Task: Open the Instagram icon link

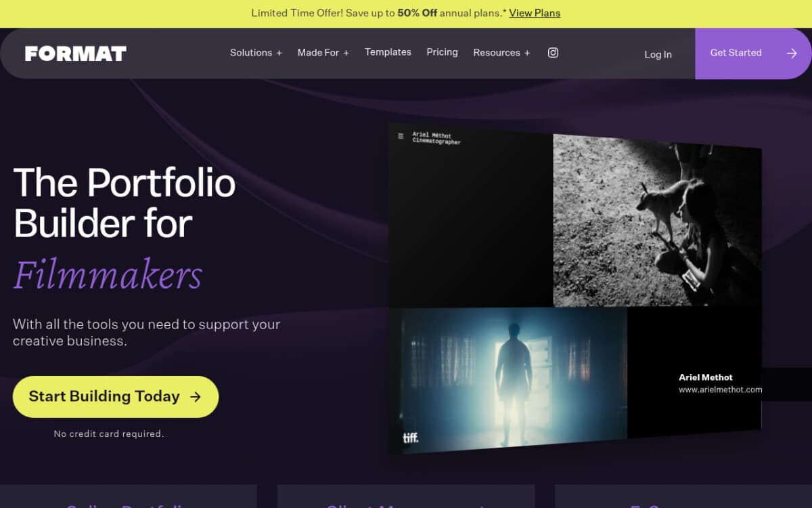Action: pyautogui.click(x=553, y=53)
